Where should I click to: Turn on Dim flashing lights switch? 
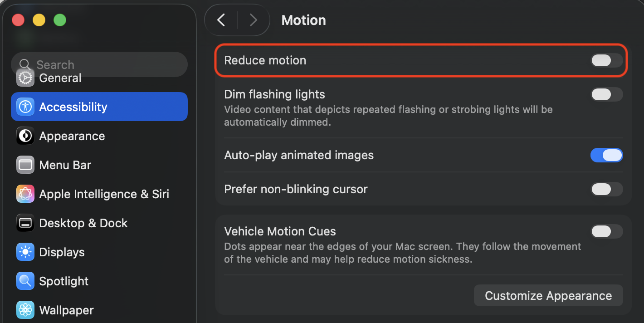click(606, 94)
